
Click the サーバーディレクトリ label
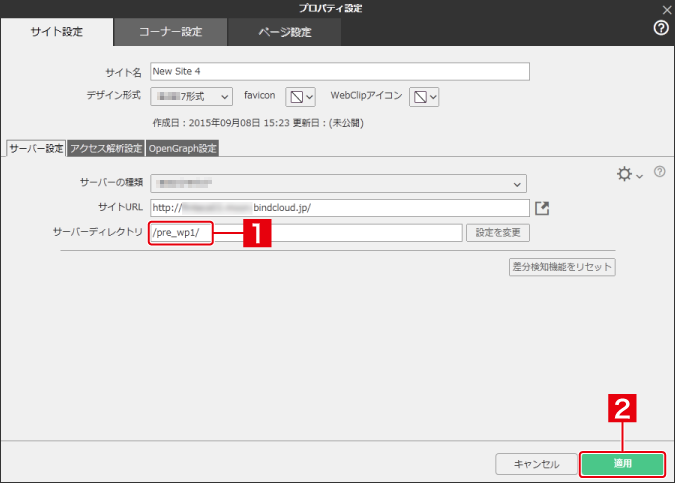pyautogui.click(x=98, y=232)
